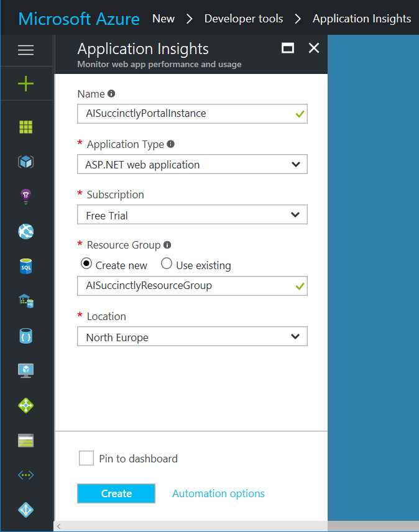Open the Location dropdown
Screen dimensions: 419x532
tap(191, 336)
